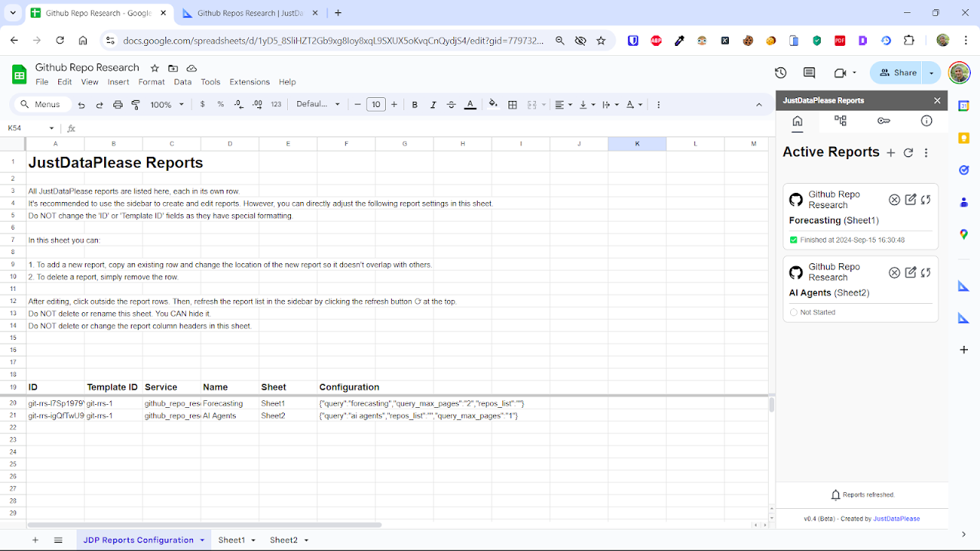Click the font size input field
This screenshot has width=980, height=551.
375,105
